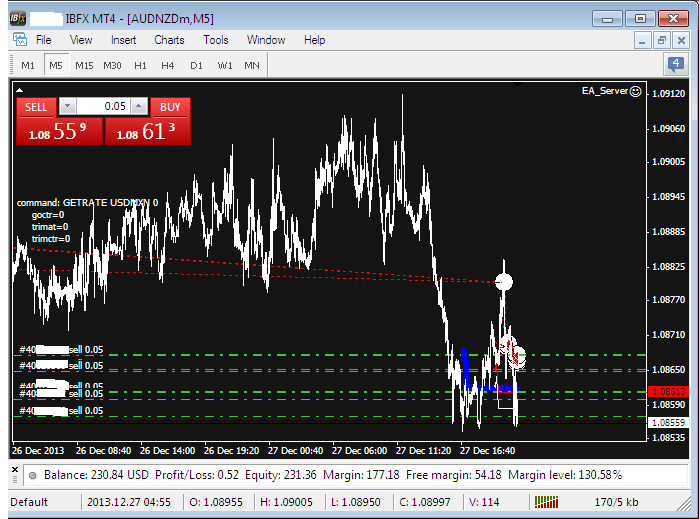
Task: Click the EA_Server smiley face icon
Action: click(x=636, y=90)
